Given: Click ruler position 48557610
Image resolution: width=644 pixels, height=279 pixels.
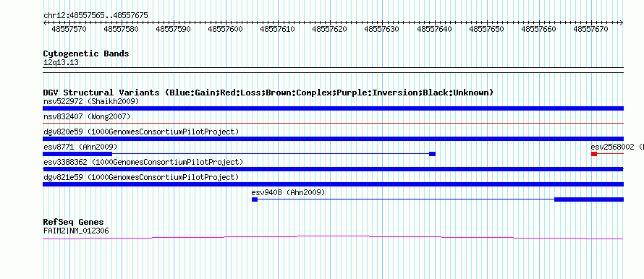Looking at the screenshot, I should point(278,29).
